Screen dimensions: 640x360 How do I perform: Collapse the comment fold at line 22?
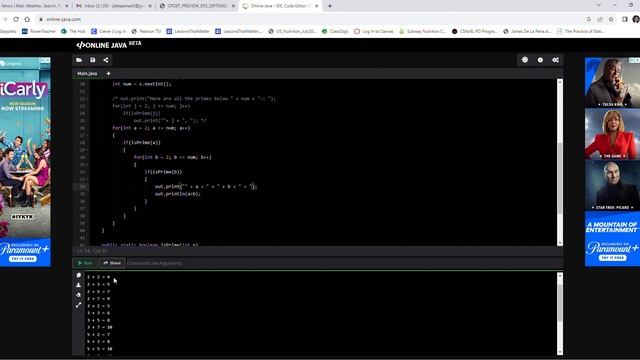87,99
